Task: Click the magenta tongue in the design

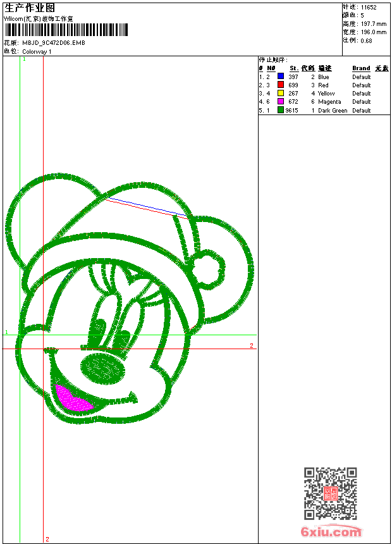Action: point(72,399)
